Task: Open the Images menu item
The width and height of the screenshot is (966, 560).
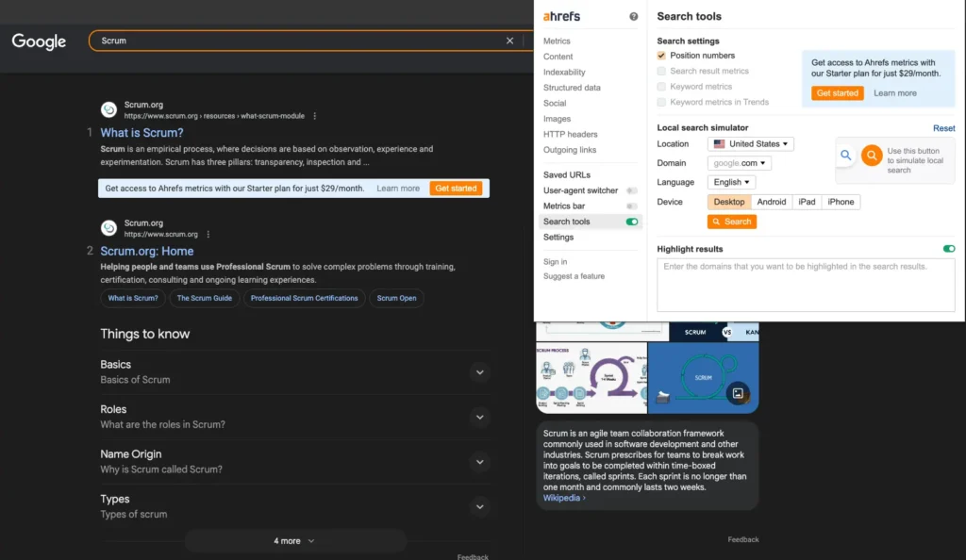Action: 557,119
